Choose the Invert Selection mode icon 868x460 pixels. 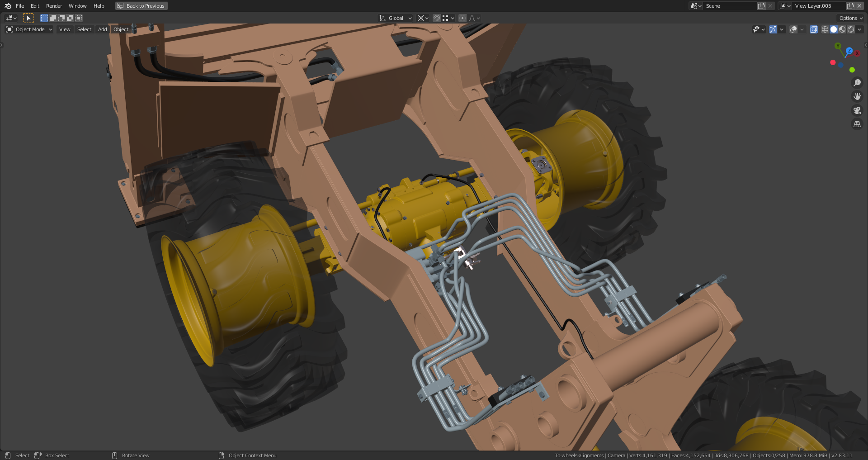point(70,18)
